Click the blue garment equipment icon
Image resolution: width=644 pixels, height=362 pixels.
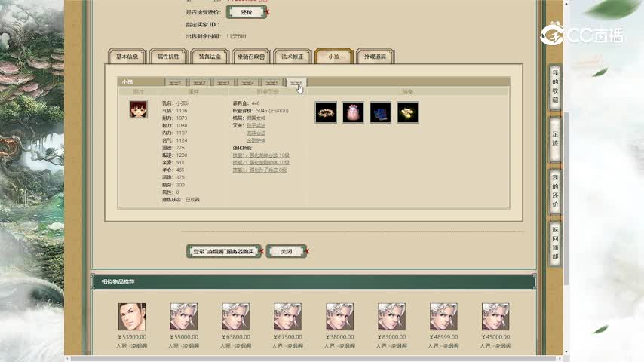380,112
